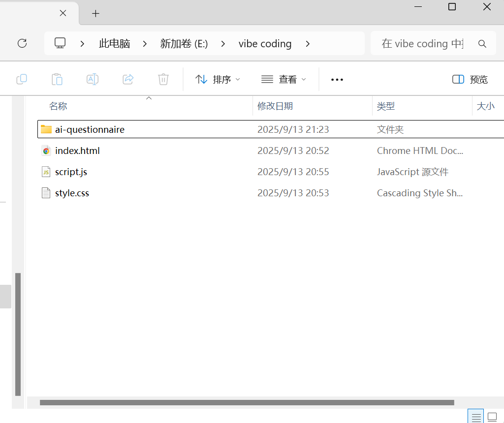Click the Cascading Style Sh... type cell
The width and height of the screenshot is (504, 423).
coord(420,193)
